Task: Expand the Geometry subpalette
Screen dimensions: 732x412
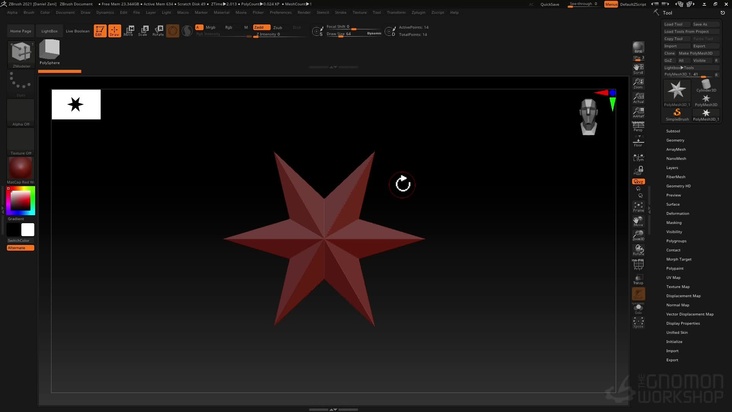Action: [x=675, y=140]
